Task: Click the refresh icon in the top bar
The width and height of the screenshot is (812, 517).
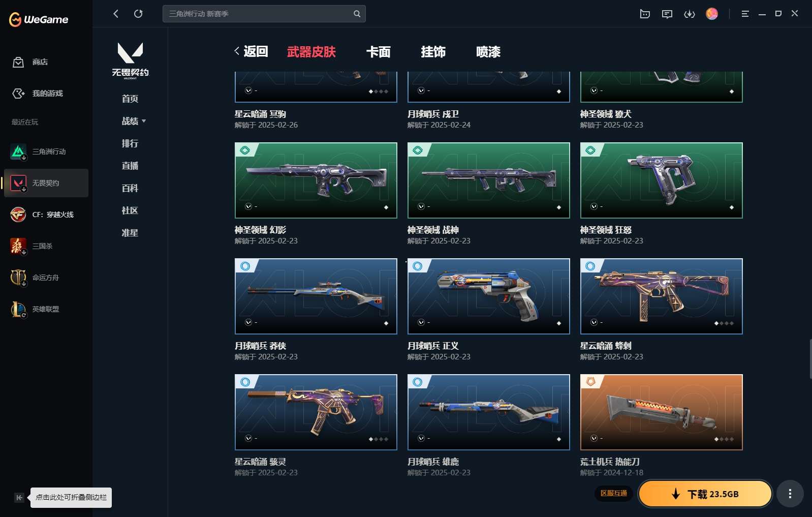Action: point(138,14)
